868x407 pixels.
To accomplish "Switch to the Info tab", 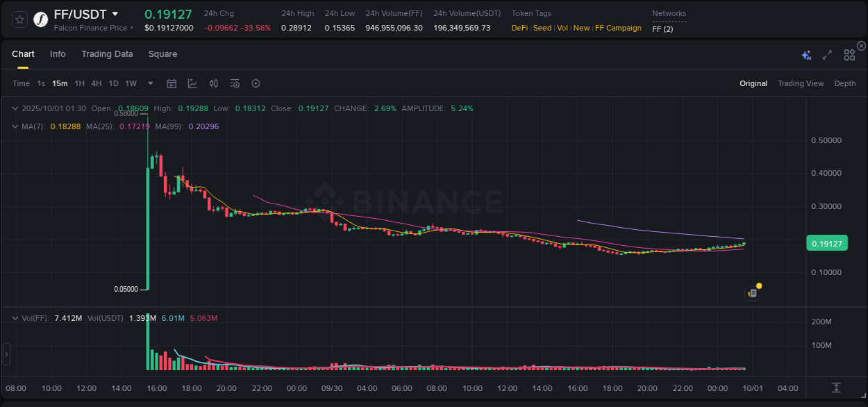I will [58, 53].
